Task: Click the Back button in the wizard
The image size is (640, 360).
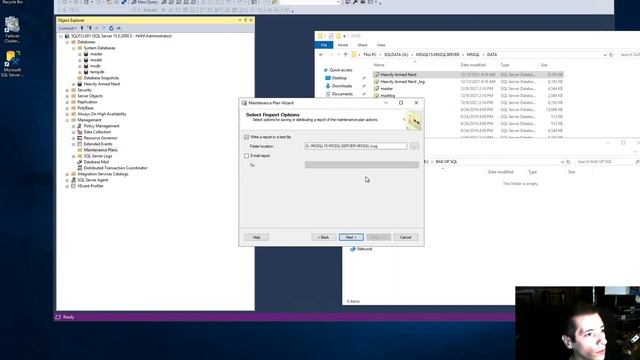Action: tap(324, 237)
